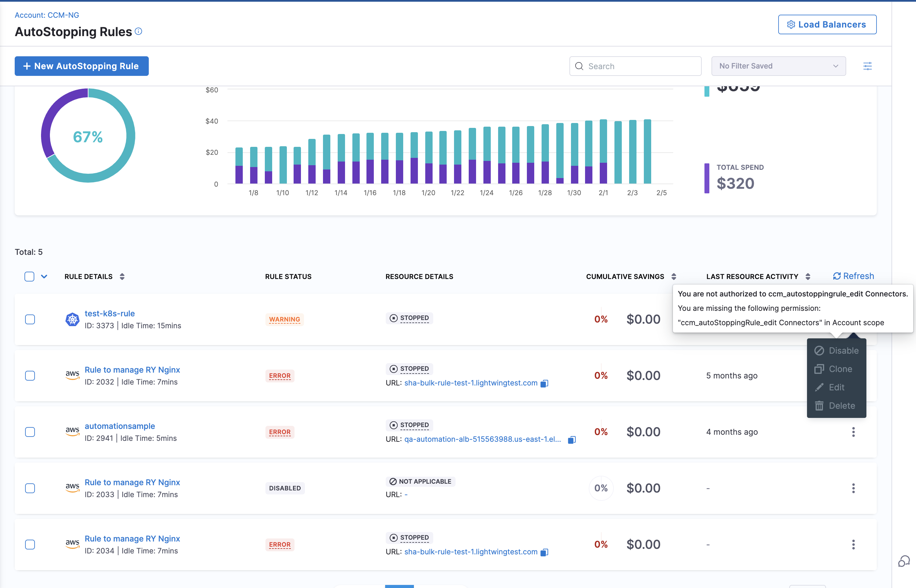Click New AutoStopping Rule button
Screen dimensions: 916x588
click(x=82, y=66)
